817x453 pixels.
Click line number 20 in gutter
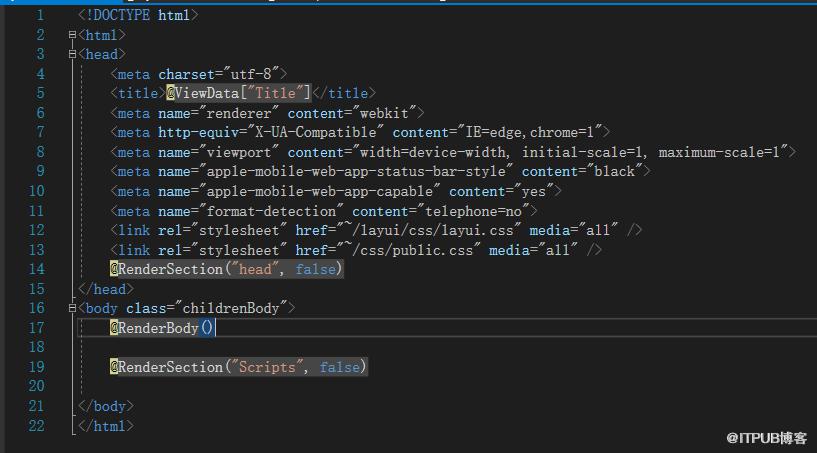click(36, 386)
